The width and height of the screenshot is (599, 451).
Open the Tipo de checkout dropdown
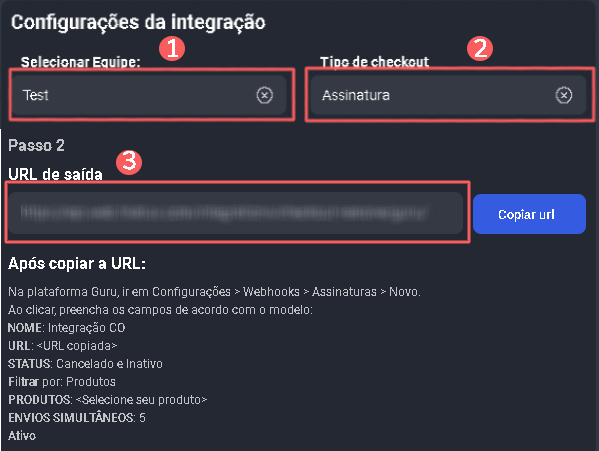coord(448,95)
